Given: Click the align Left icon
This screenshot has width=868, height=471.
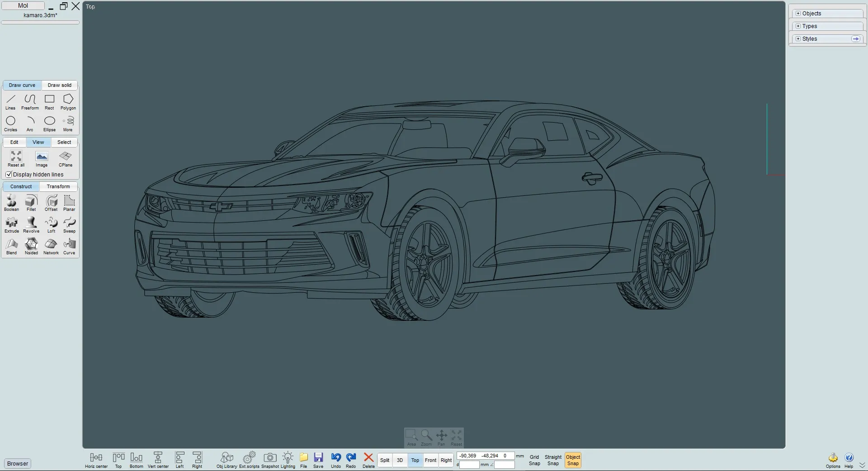Looking at the screenshot, I should click(x=179, y=460).
